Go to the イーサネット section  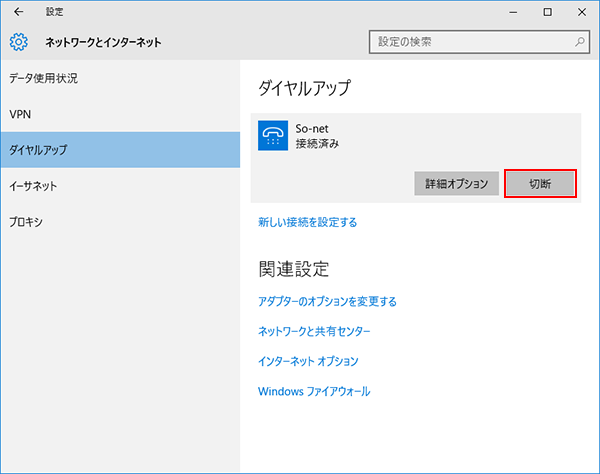pyautogui.click(x=33, y=186)
